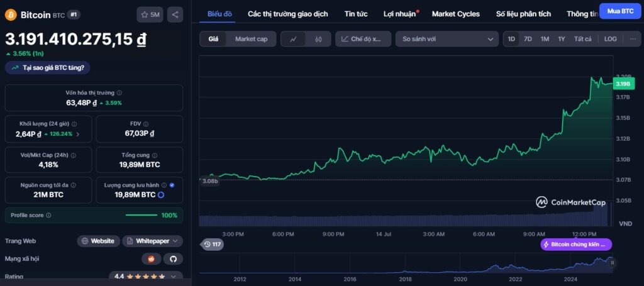Click info icon beside Profile score

(x=48, y=215)
